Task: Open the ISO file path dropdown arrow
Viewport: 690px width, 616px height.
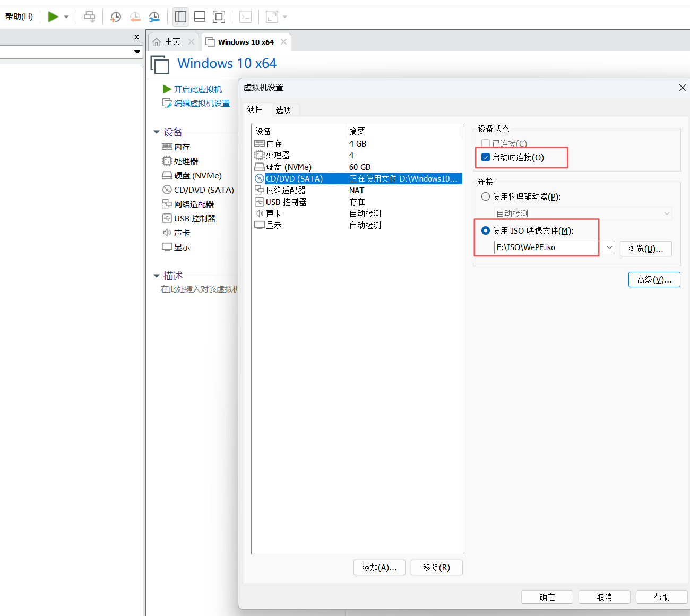Action: [609, 247]
